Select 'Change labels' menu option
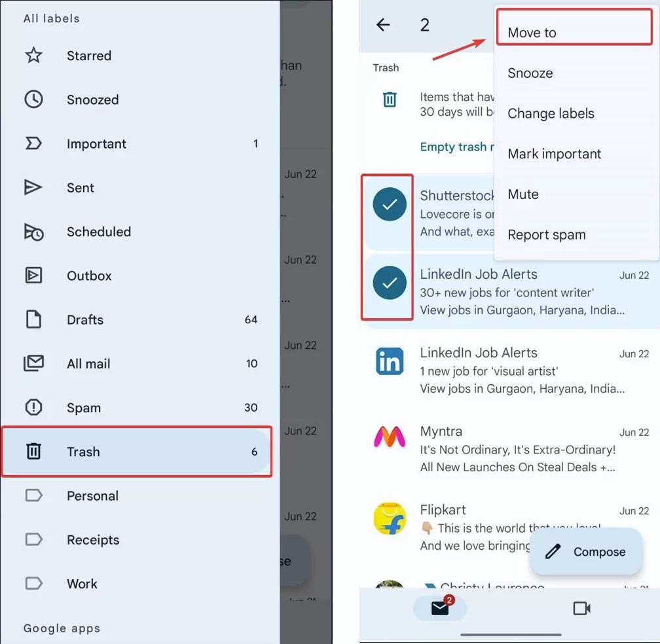660x644 pixels. (x=551, y=113)
